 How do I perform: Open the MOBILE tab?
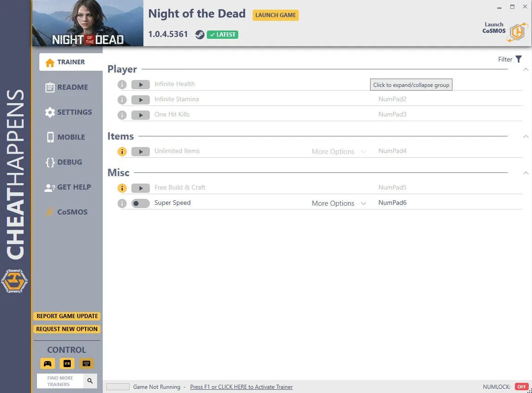pos(65,137)
